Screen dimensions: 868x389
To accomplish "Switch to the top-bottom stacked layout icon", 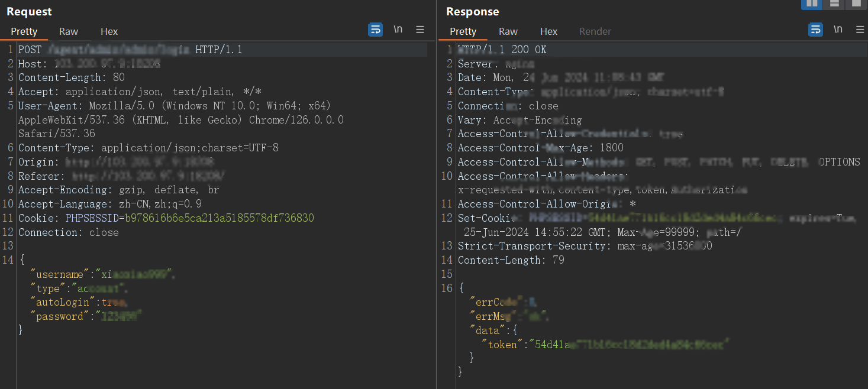I will pos(834,4).
